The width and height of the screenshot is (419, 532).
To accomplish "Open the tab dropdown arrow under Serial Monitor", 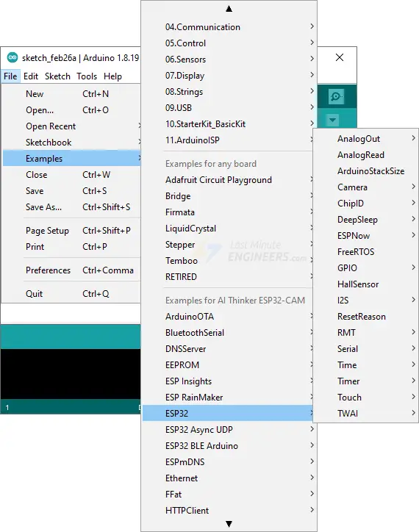I will tap(332, 120).
